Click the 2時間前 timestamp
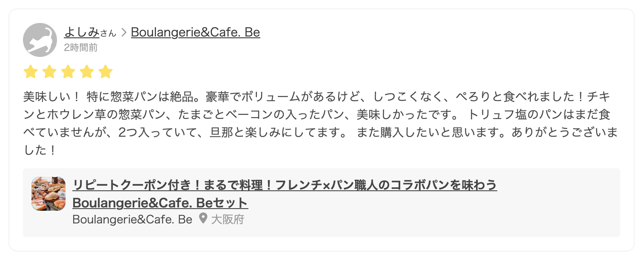 coord(81,48)
